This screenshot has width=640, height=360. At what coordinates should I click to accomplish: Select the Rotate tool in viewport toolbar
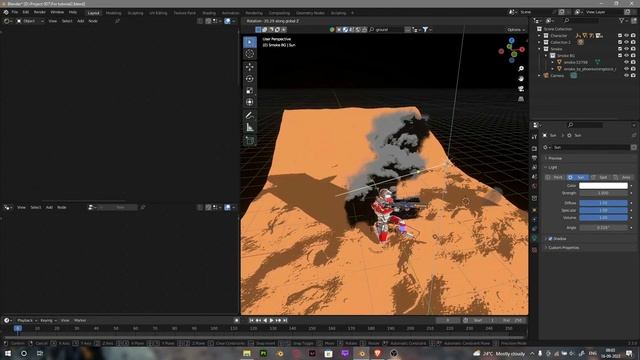point(250,79)
